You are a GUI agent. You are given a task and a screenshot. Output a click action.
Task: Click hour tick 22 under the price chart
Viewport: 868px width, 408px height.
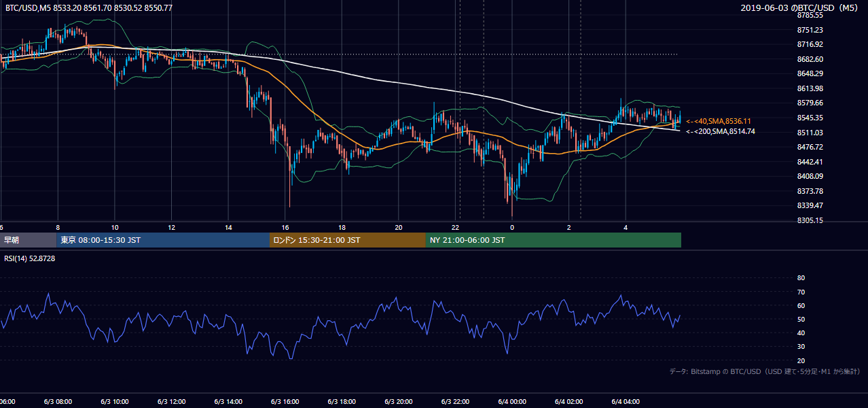[455, 227]
